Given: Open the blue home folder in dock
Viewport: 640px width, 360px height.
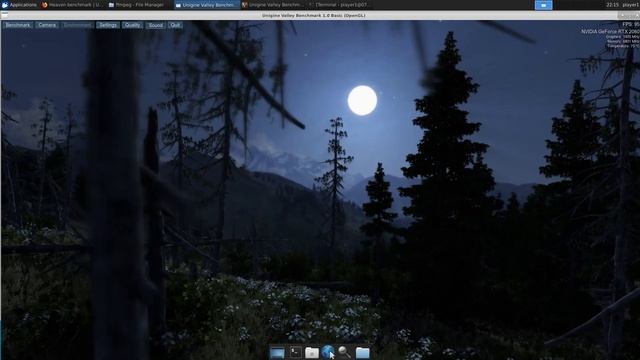Looking at the screenshot, I should click(x=362, y=352).
